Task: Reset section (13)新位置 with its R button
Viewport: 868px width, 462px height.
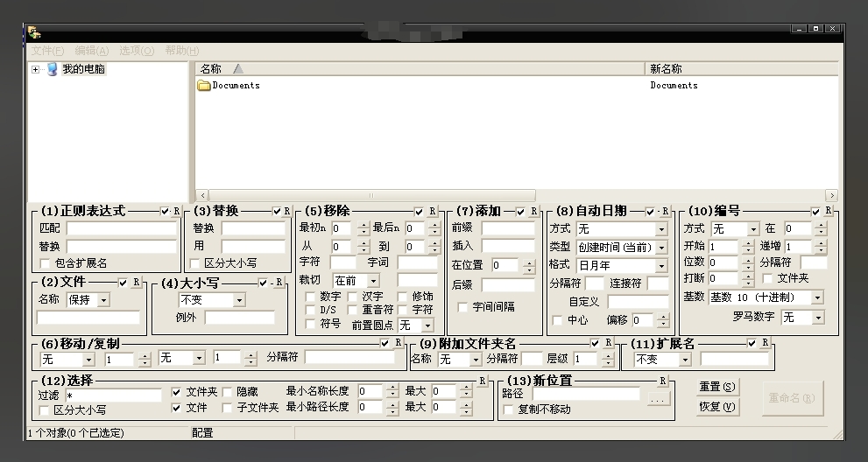Action: point(663,381)
